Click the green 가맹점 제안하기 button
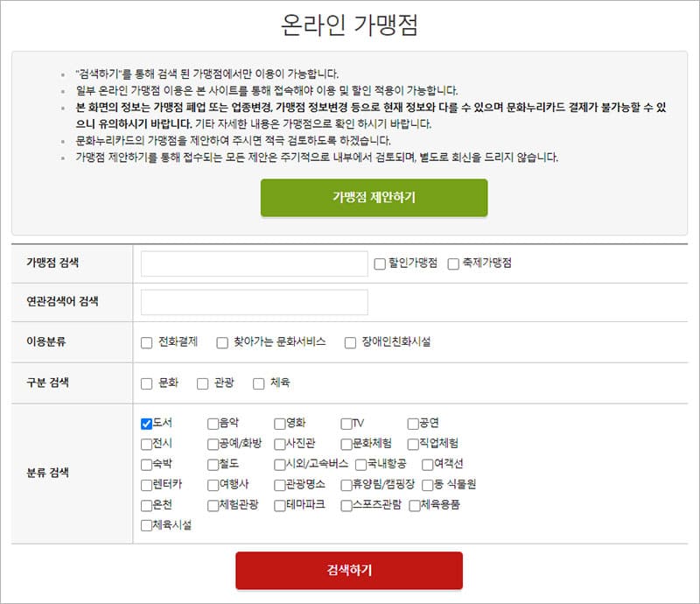Screen dimensions: 700x604 pyautogui.click(x=374, y=197)
